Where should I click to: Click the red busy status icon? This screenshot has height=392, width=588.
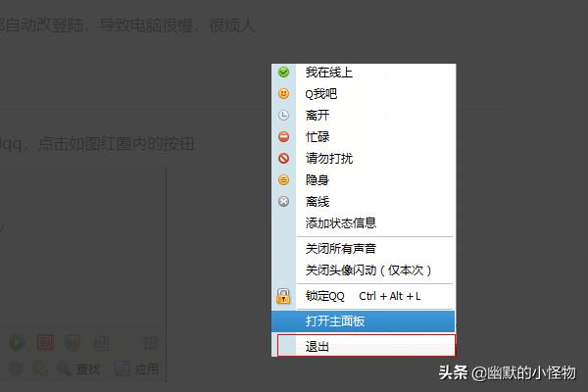point(283,136)
